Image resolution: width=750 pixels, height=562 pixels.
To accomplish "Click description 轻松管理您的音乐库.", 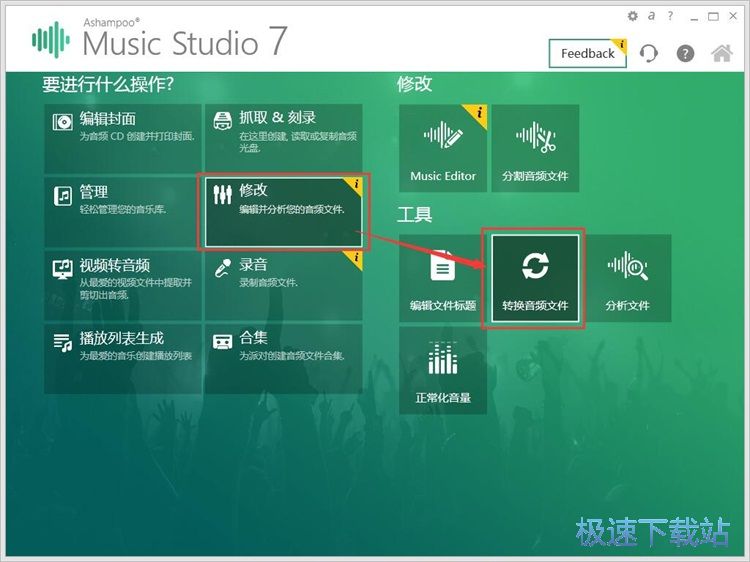I will point(123,209).
